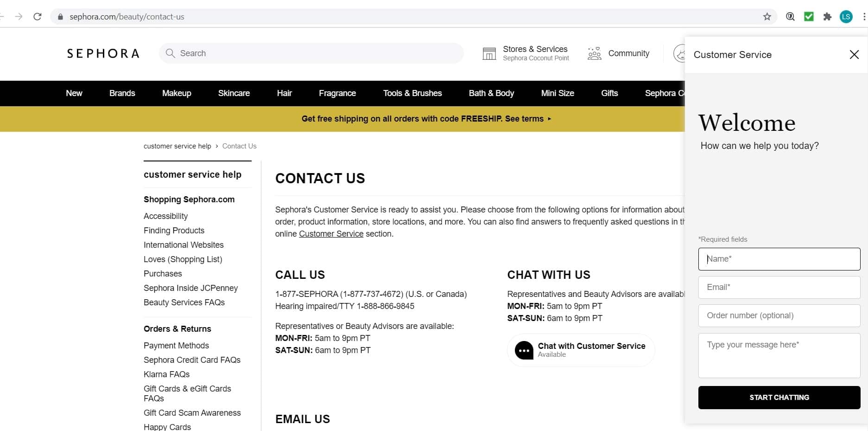Open the Skincare menu

(234, 93)
